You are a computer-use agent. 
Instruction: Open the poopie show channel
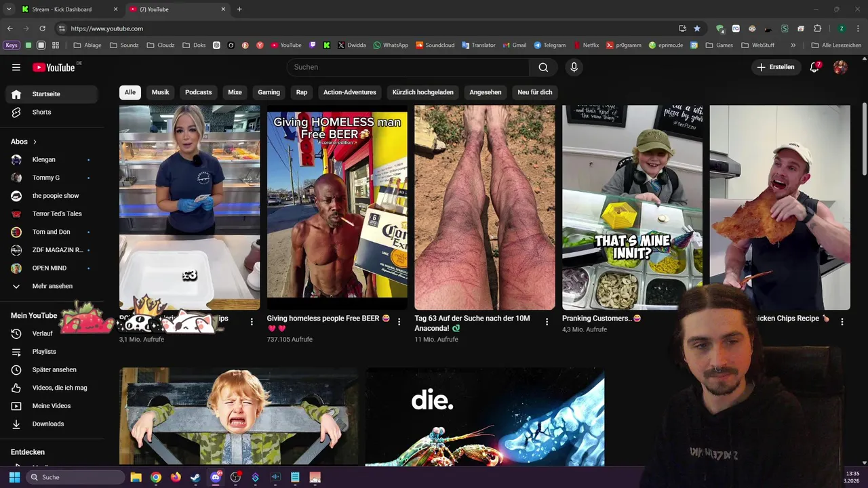pyautogui.click(x=52, y=196)
